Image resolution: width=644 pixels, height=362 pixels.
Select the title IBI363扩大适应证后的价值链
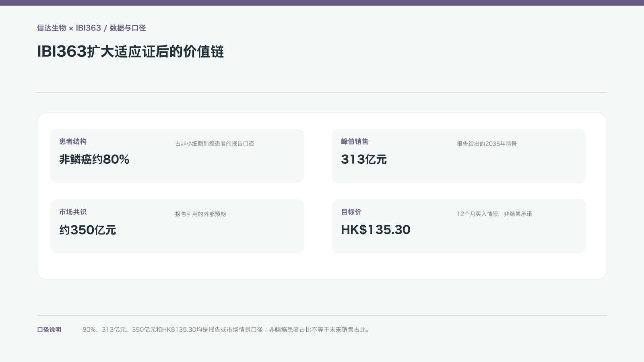(130, 51)
